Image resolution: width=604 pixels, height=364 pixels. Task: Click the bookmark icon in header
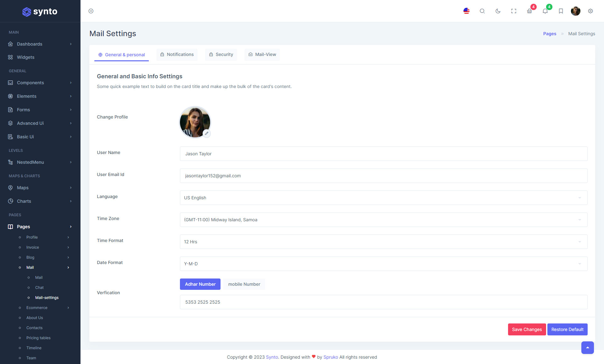click(561, 11)
